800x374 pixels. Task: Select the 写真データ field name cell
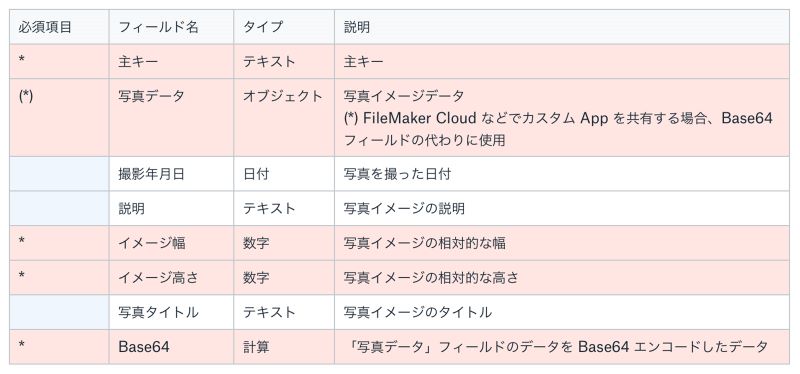[171, 117]
